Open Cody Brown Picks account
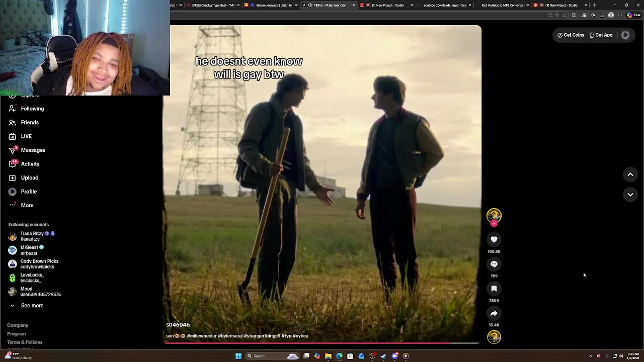Viewport: 644px width, 362px height. (x=33, y=264)
